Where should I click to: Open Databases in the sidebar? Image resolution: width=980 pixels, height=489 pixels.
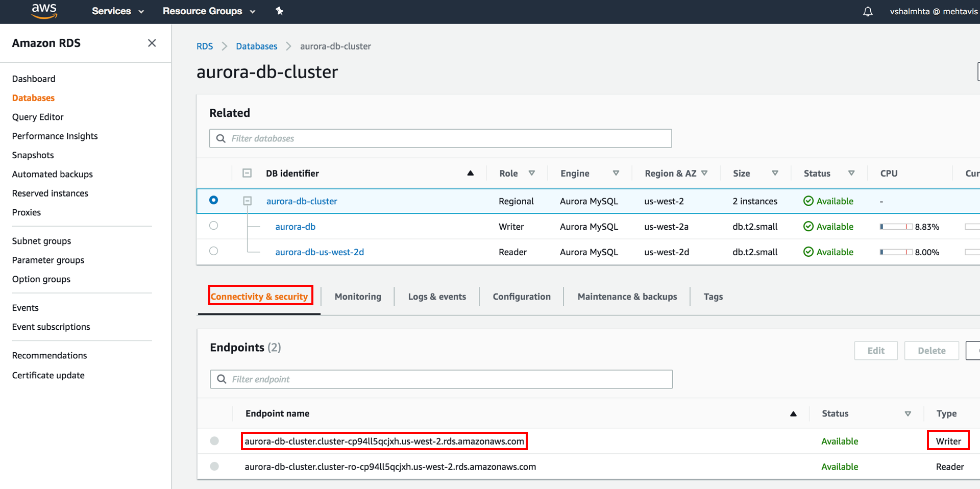tap(33, 97)
